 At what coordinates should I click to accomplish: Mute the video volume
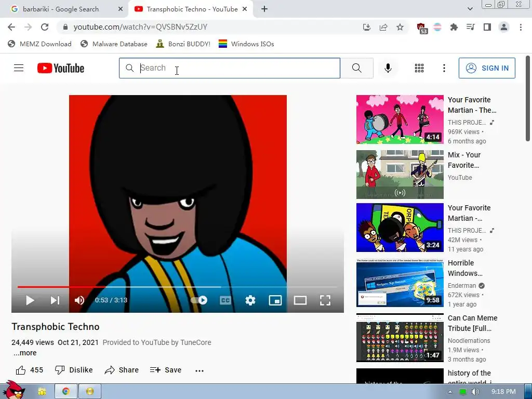tap(79, 300)
